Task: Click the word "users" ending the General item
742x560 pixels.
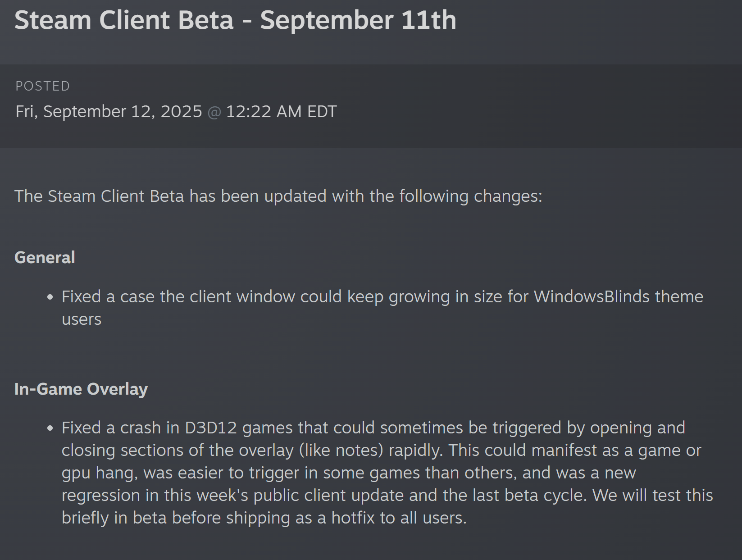Action: pyautogui.click(x=82, y=319)
